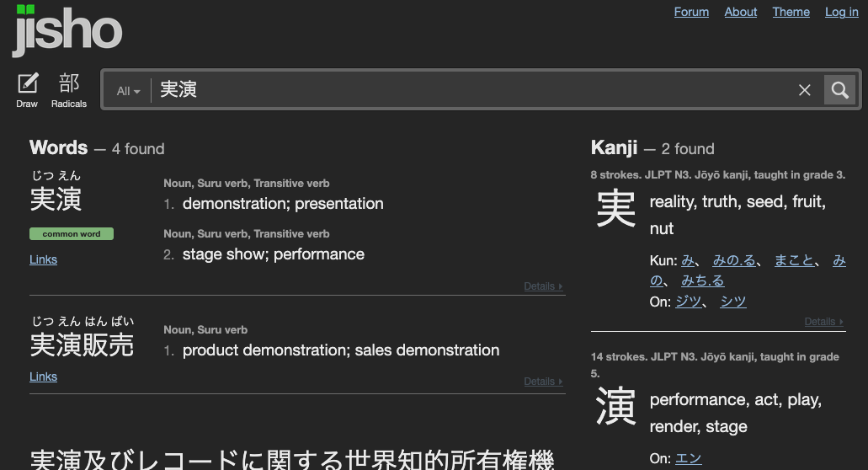Viewport: 868px width, 470px height.
Task: Click the Log in link
Action: tap(841, 12)
